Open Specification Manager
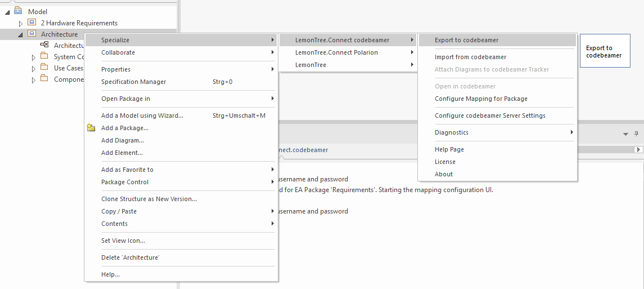Screen dimensions: 644x289 pyautogui.click(x=181, y=82)
